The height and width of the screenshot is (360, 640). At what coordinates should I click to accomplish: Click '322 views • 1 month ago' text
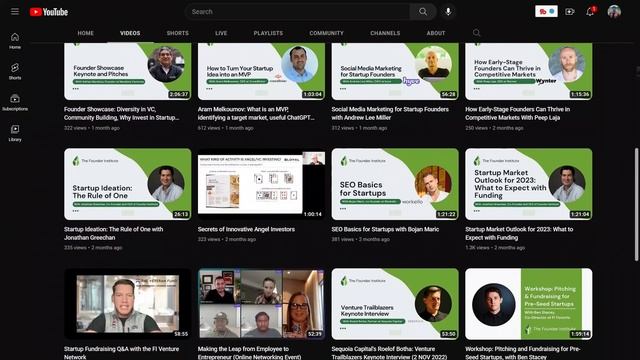(92, 128)
